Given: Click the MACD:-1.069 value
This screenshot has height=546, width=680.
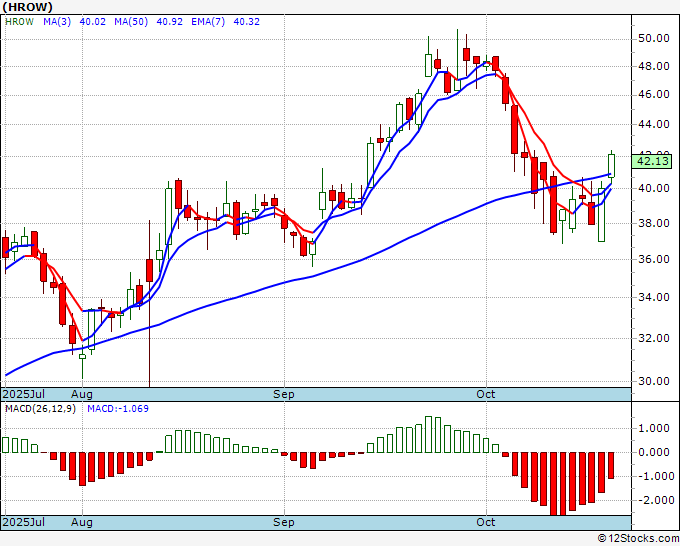Looking at the screenshot, I should click(x=118, y=409).
